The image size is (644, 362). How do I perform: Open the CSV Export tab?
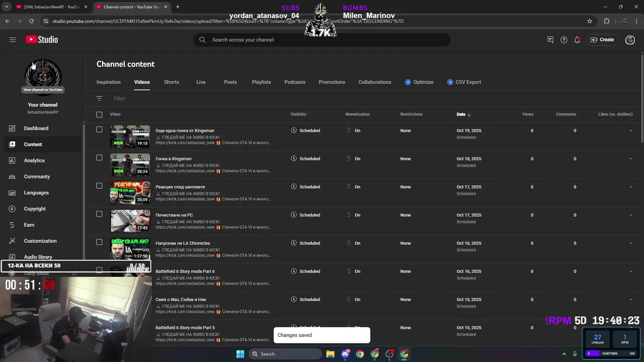click(464, 82)
